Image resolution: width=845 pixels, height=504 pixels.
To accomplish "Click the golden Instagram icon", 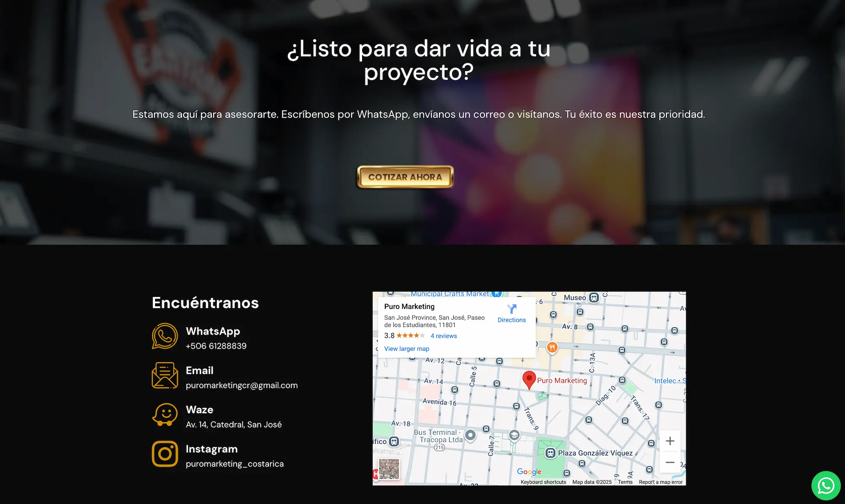I will click(x=165, y=454).
